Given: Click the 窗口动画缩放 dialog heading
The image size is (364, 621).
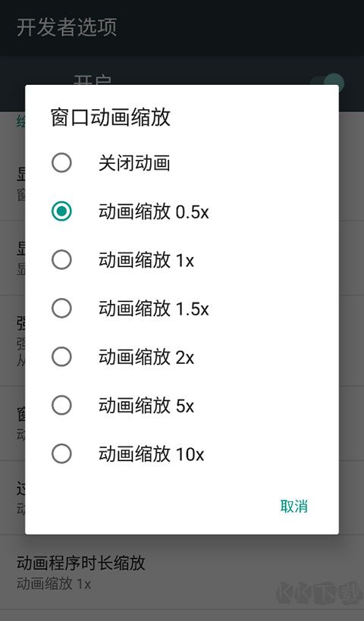Looking at the screenshot, I should (x=111, y=118).
